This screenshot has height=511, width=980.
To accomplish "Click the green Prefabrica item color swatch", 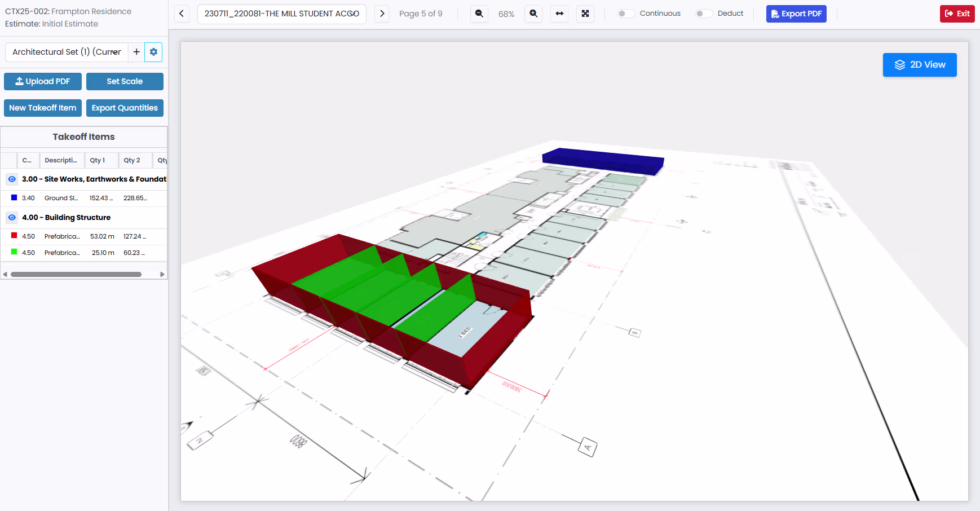I will point(14,252).
